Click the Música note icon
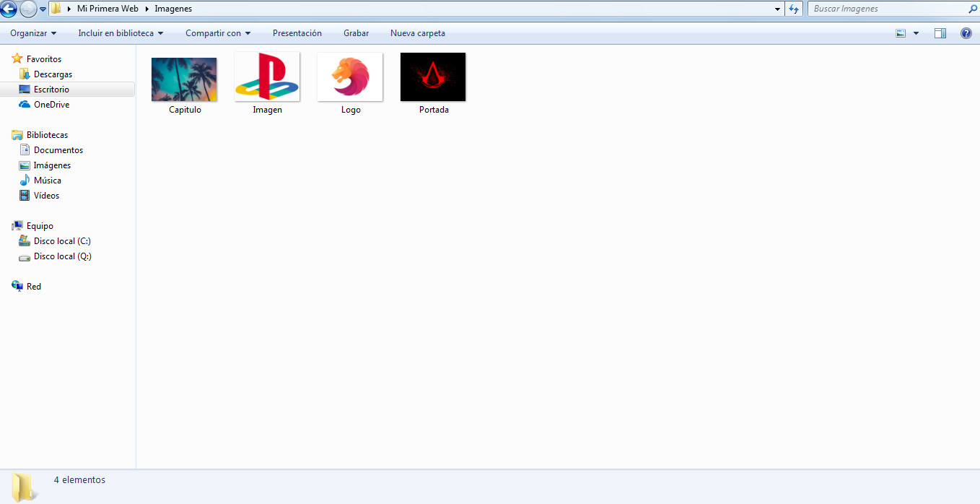Screen dimensions: 980x504 25,181
